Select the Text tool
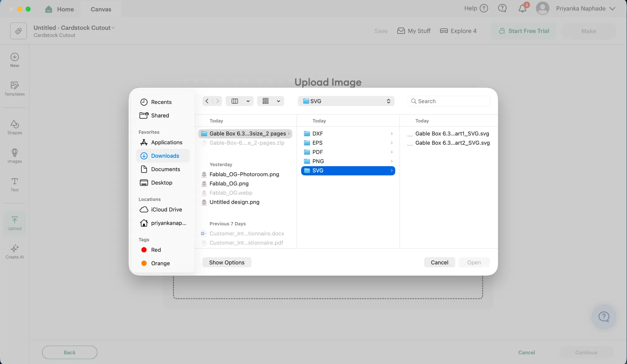 tap(15, 184)
